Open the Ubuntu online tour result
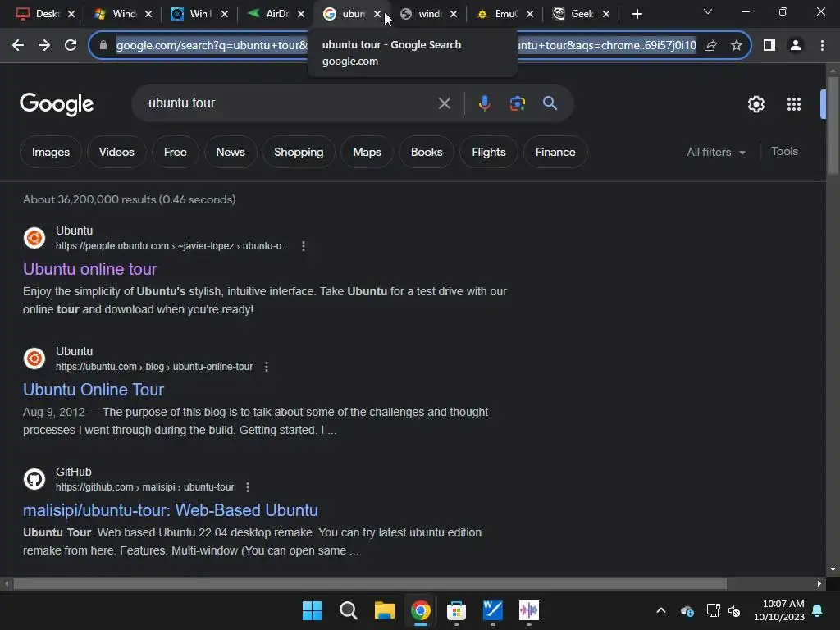840x630 pixels. 90,269
